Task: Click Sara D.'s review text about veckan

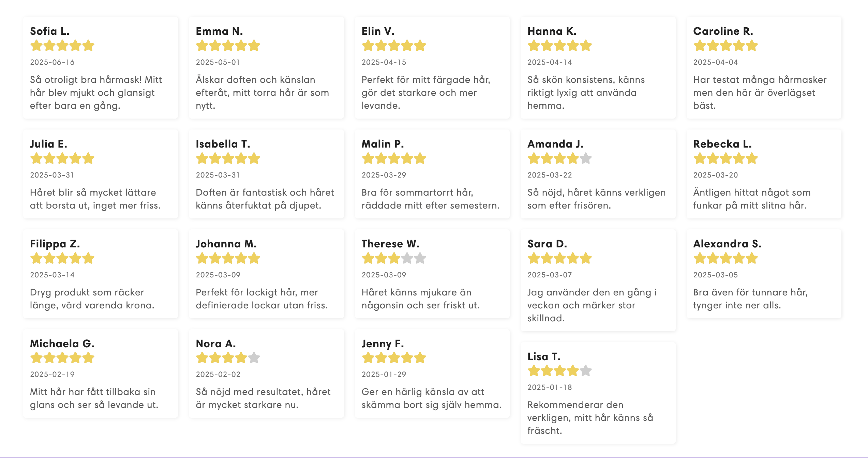Action: click(592, 305)
